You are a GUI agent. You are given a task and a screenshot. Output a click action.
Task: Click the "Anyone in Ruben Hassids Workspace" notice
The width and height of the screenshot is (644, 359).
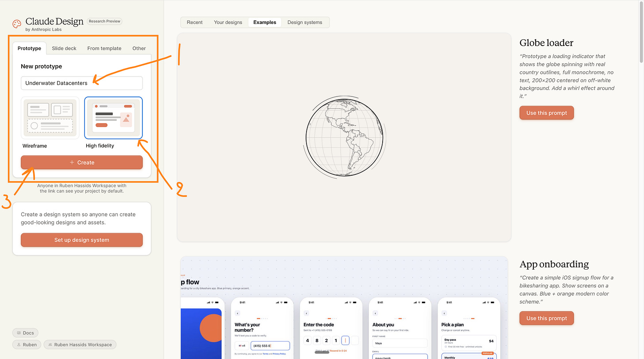point(82,188)
